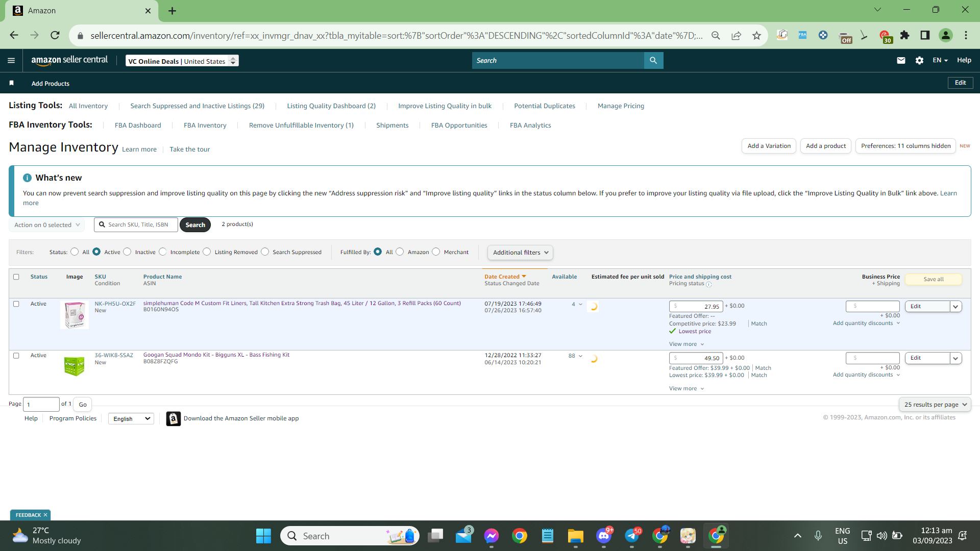Click Take the tour link
The height and width of the screenshot is (551, 980).
[x=189, y=149]
